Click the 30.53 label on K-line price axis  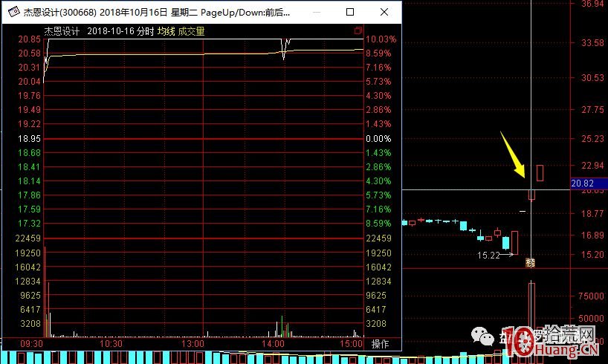point(593,77)
